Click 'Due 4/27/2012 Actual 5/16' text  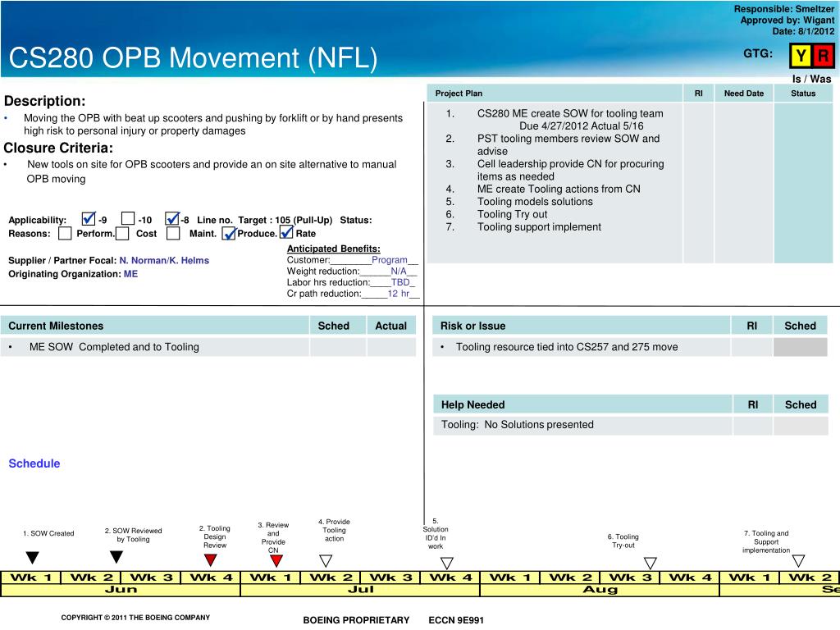[582, 126]
